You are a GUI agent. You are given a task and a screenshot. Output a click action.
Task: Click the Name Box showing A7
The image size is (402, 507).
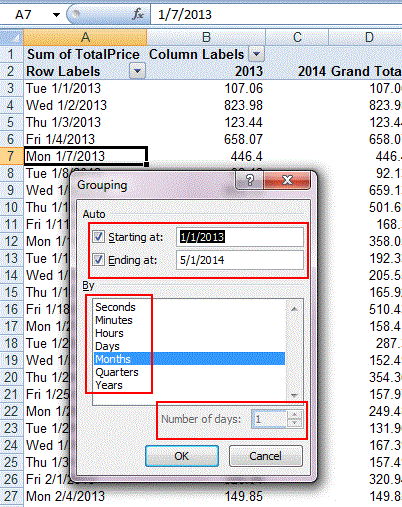tap(24, 15)
